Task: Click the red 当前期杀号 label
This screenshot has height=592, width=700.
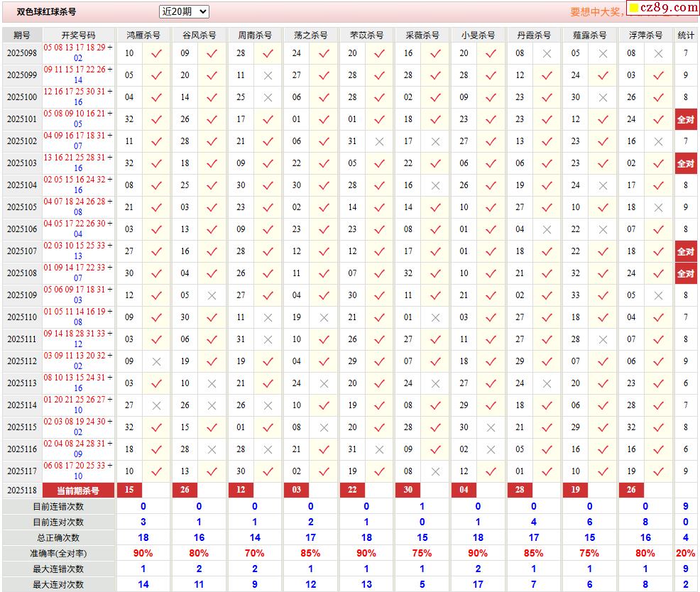Action: click(78, 490)
